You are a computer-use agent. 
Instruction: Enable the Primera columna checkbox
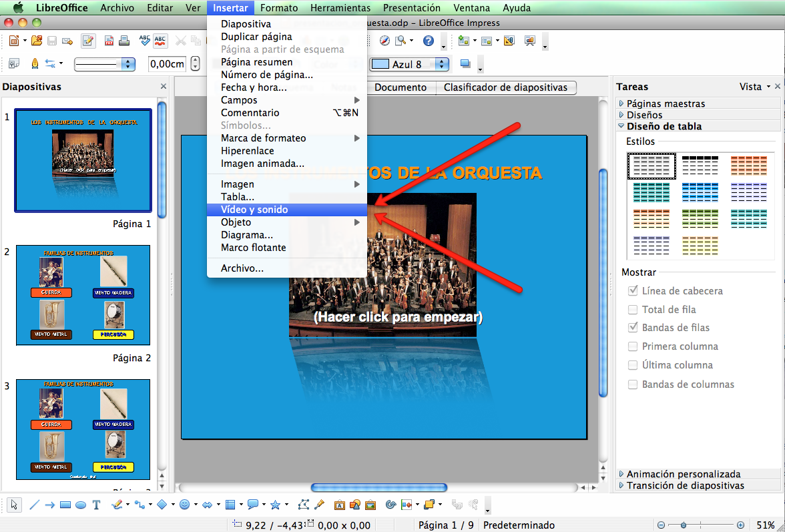click(633, 346)
